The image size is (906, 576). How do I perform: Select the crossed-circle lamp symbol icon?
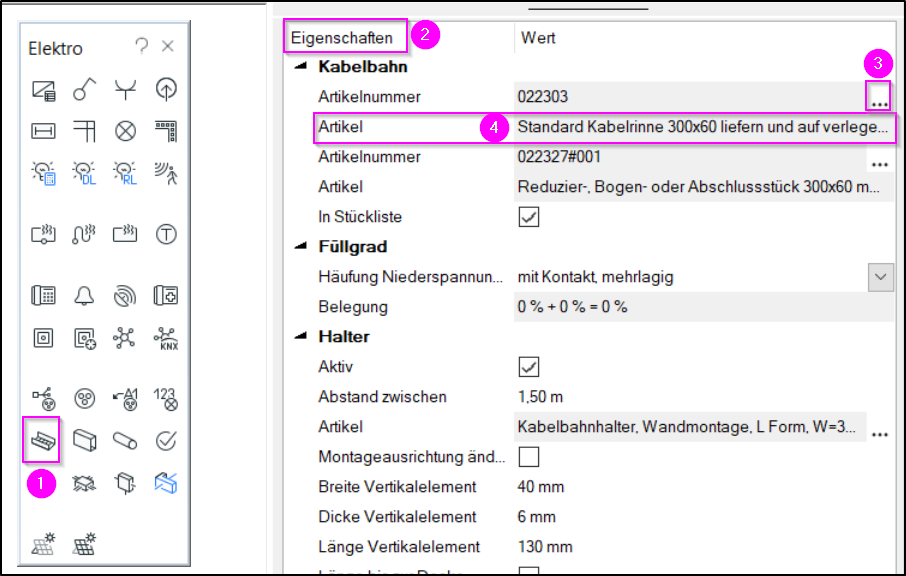coord(125,131)
